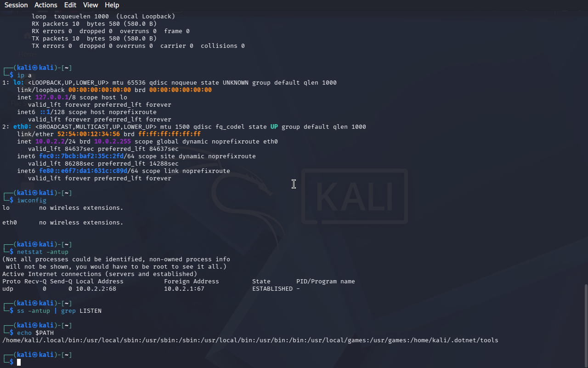Open the Session menu
The width and height of the screenshot is (588, 368).
click(x=16, y=5)
